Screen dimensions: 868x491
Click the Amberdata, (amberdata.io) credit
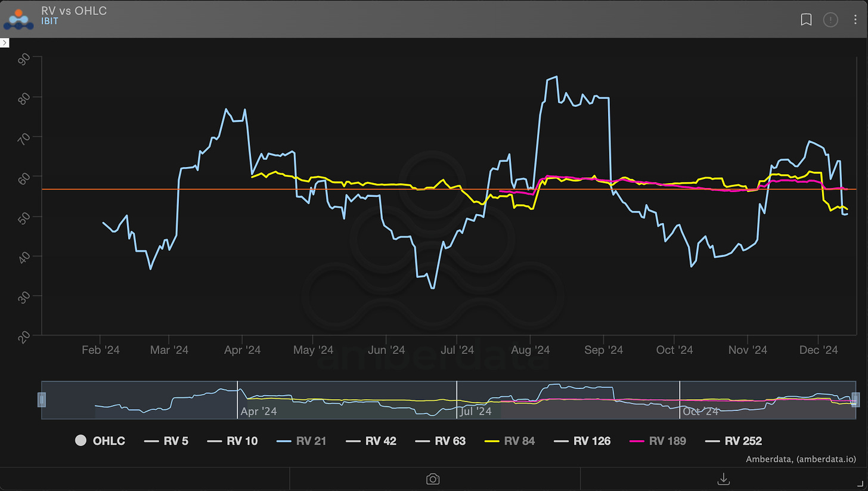(x=802, y=459)
